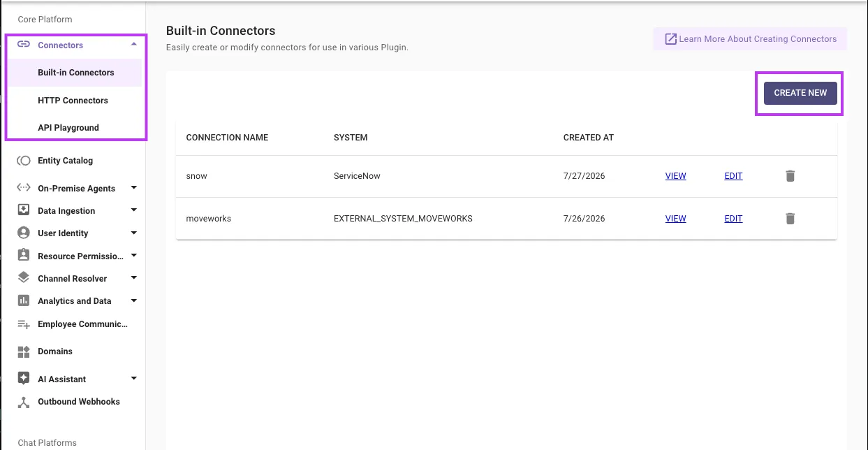Click the 7/27/2026 date cell
The width and height of the screenshot is (868, 450).
584,176
